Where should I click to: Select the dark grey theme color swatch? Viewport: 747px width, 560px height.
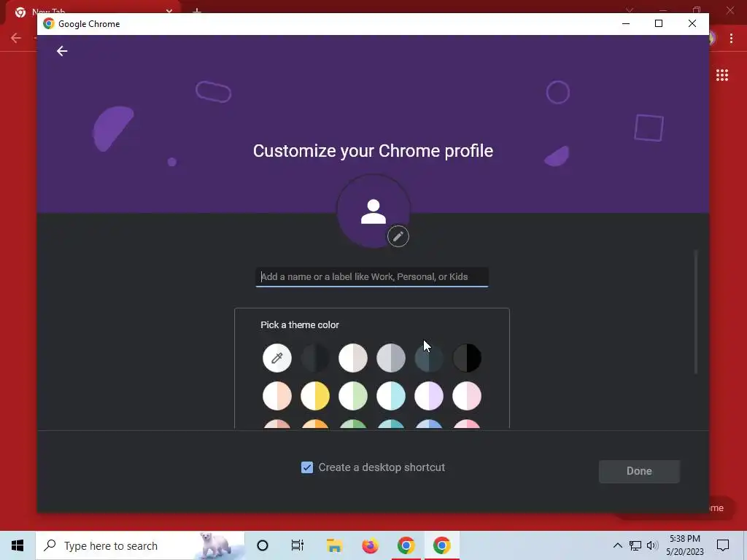click(315, 357)
